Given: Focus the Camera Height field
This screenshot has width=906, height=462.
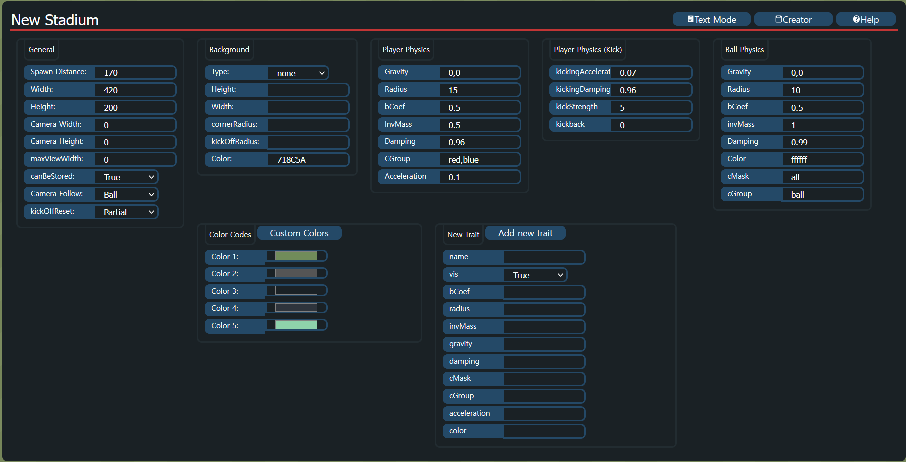Looking at the screenshot, I should (x=136, y=142).
